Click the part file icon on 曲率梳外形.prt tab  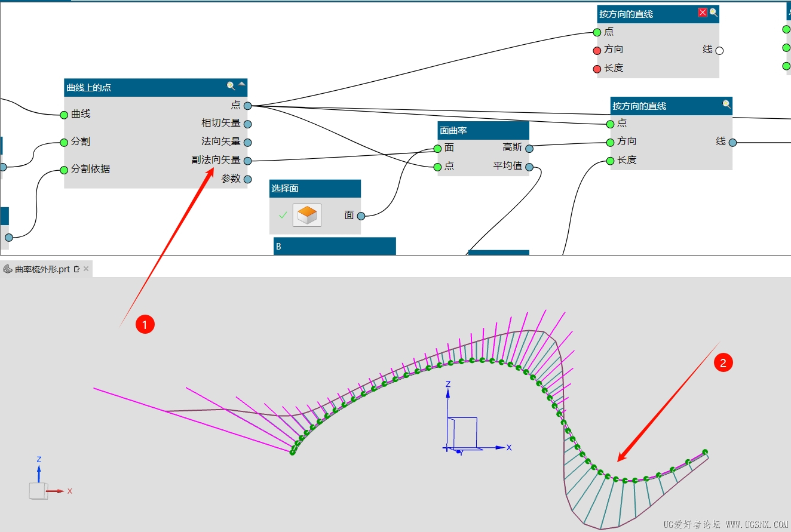pyautogui.click(x=8, y=269)
